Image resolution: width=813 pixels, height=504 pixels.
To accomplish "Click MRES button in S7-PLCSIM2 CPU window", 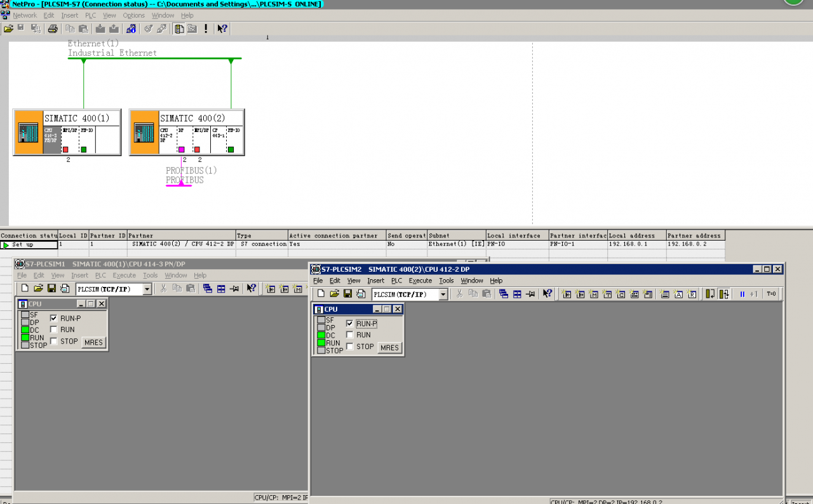I will coord(389,347).
